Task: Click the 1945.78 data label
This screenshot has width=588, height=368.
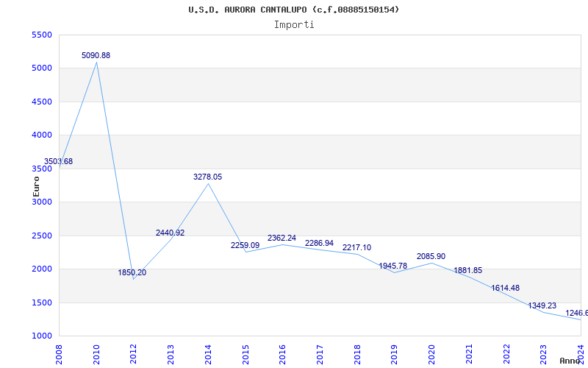Action: [393, 266]
